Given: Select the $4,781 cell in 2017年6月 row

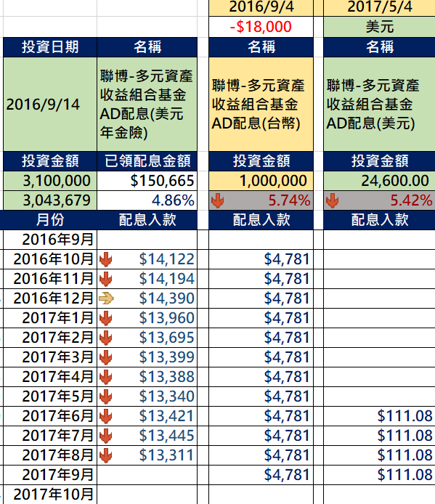Looking at the screenshot, I should coord(261,416).
